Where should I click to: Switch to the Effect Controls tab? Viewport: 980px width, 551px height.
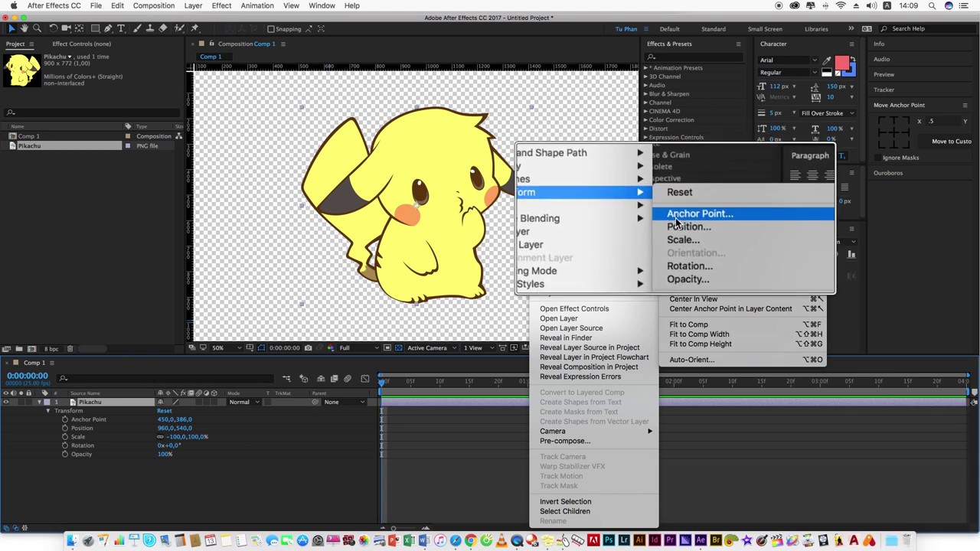(80, 44)
